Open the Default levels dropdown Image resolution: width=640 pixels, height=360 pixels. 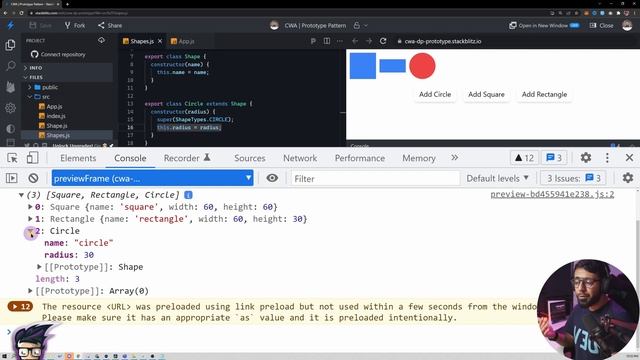click(x=498, y=178)
